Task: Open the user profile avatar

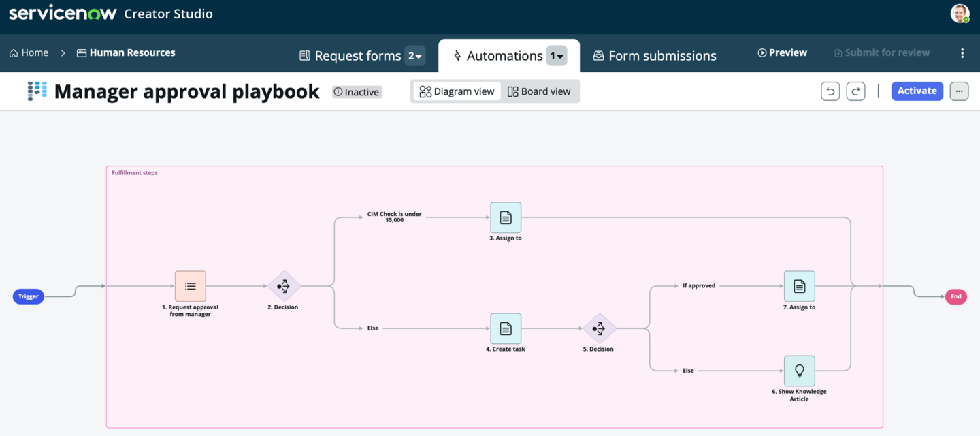Action: coord(960,14)
